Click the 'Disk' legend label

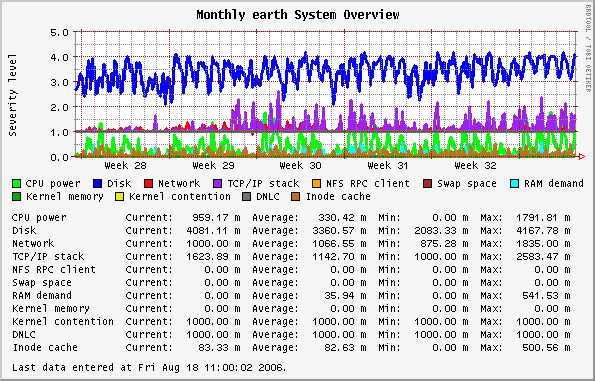[119, 184]
